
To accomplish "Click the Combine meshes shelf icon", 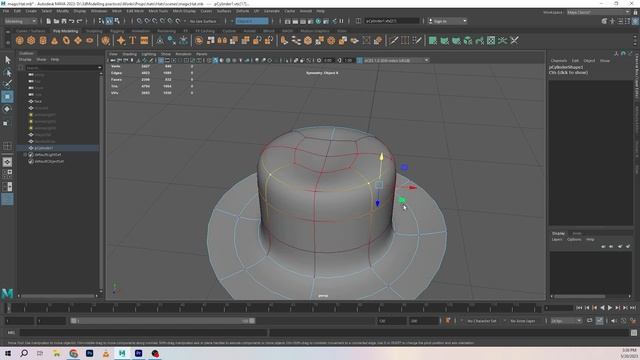I will coord(199,40).
